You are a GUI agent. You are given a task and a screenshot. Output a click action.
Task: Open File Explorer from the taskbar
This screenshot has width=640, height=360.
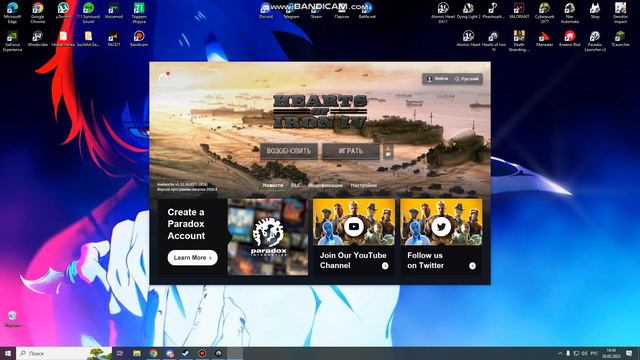tap(137, 353)
